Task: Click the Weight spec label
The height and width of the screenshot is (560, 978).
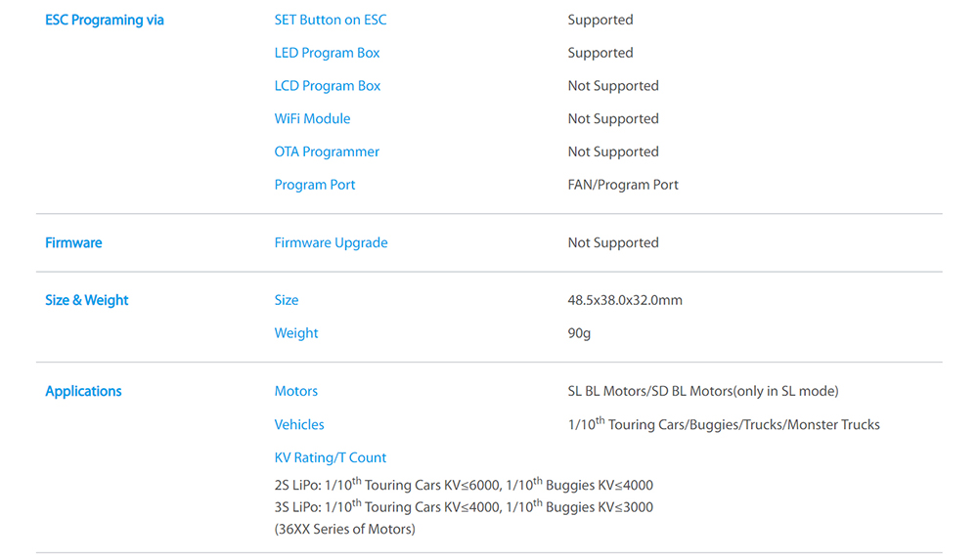Action: pos(296,333)
